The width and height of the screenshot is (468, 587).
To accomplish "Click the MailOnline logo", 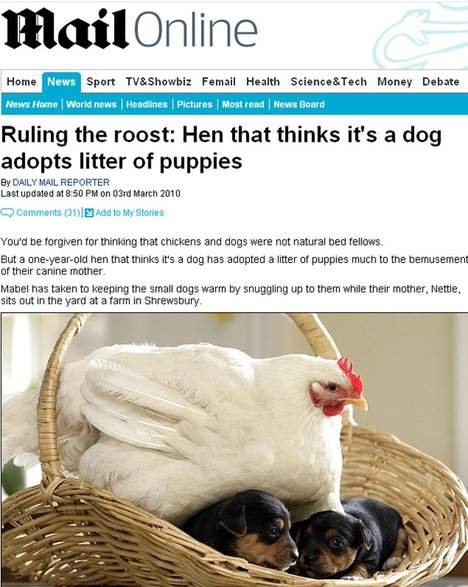I will 130,30.
